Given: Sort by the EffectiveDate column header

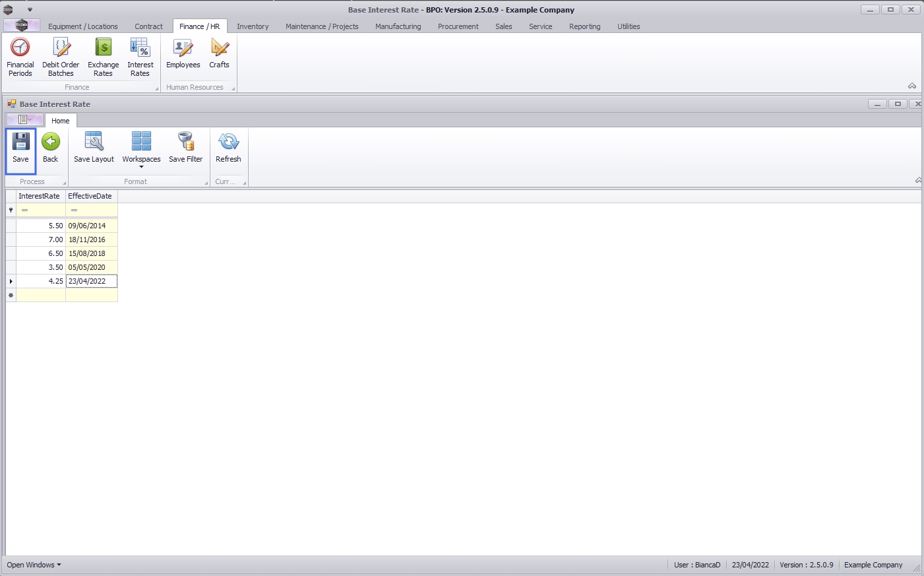Looking at the screenshot, I should pos(92,196).
